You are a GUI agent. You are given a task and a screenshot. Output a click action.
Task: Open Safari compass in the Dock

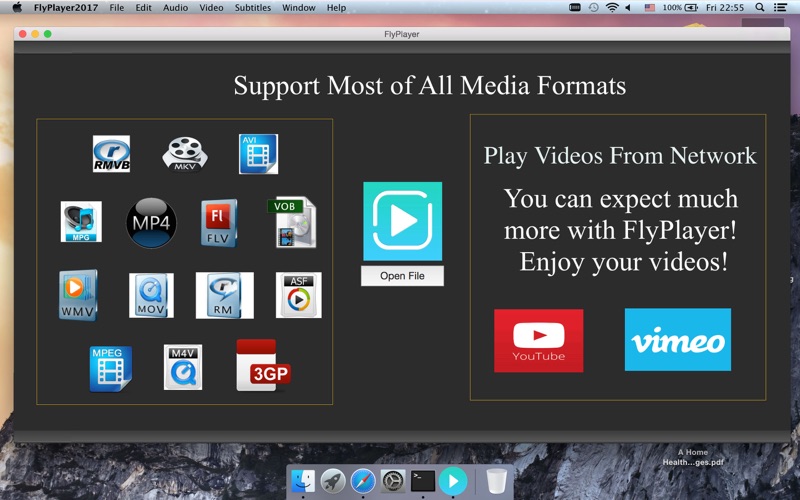363,481
